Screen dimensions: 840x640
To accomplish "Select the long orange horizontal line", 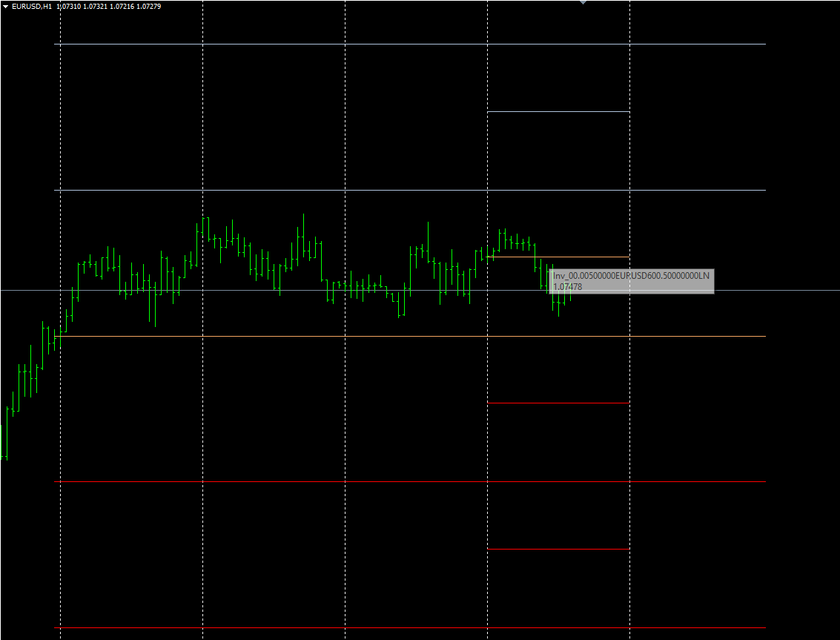I will tap(410, 336).
